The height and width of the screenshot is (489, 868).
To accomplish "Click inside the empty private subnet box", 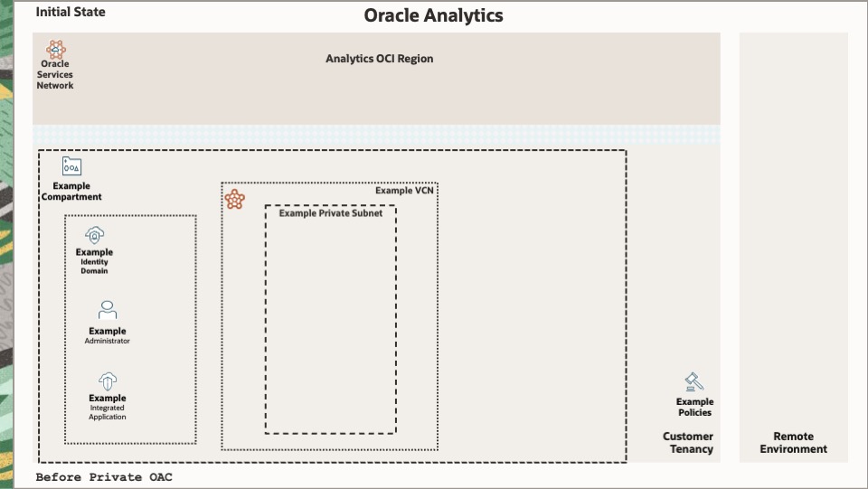I will pyautogui.click(x=330, y=325).
